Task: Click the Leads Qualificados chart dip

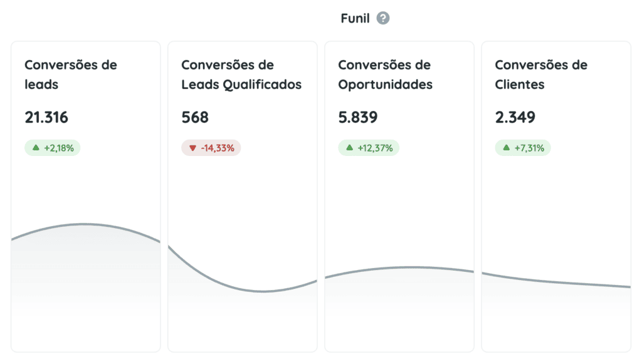Action: click(262, 291)
